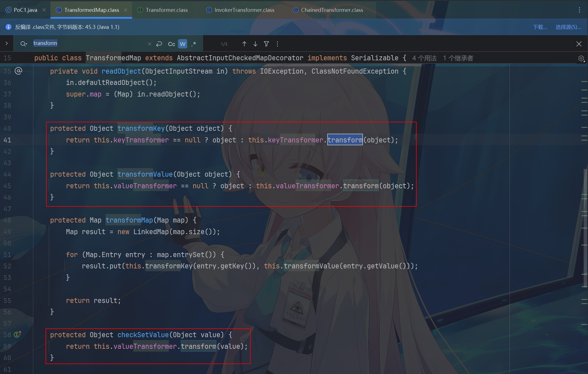The image size is (588, 374).
Task: Open editor tabs more options menu
Action: tap(580, 10)
